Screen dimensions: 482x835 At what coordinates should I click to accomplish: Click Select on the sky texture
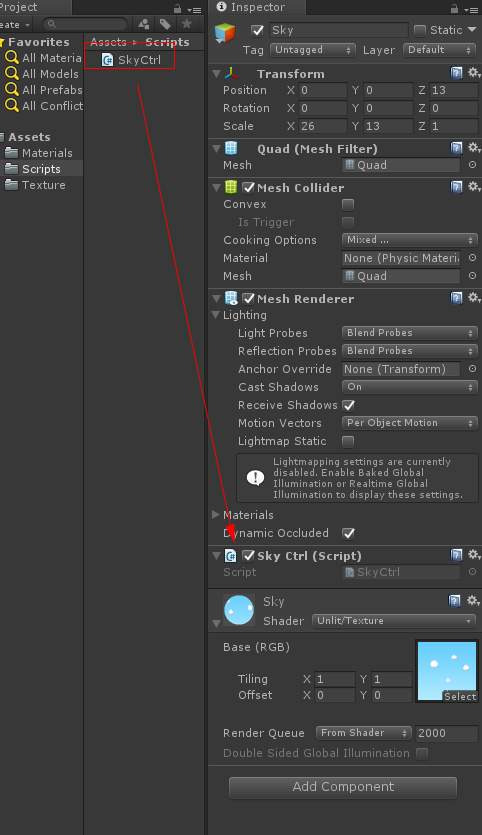pos(460,696)
